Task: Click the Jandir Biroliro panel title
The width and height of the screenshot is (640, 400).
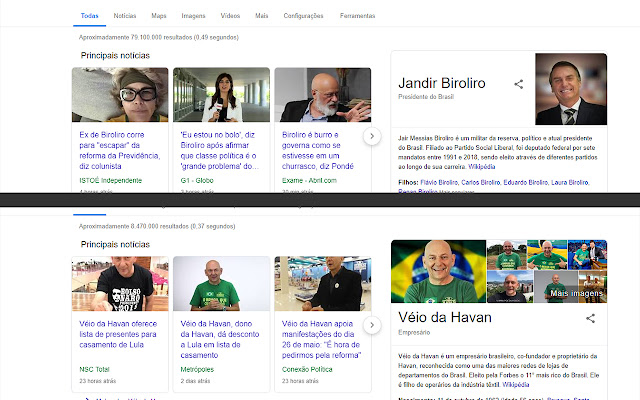Action: (x=442, y=83)
